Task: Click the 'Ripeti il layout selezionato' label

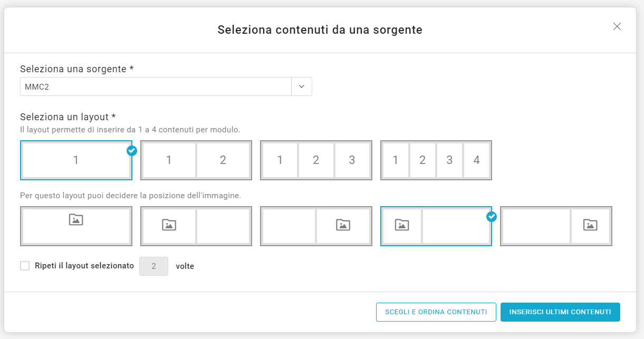Action: 84,266
